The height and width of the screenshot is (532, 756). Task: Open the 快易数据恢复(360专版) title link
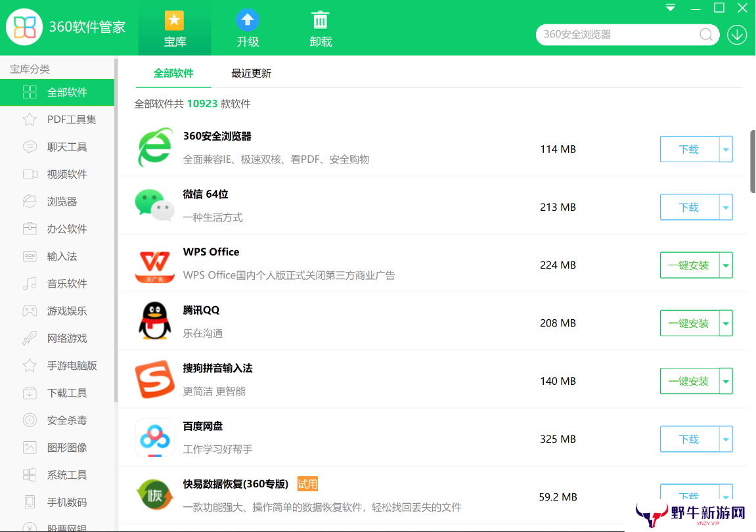(235, 484)
